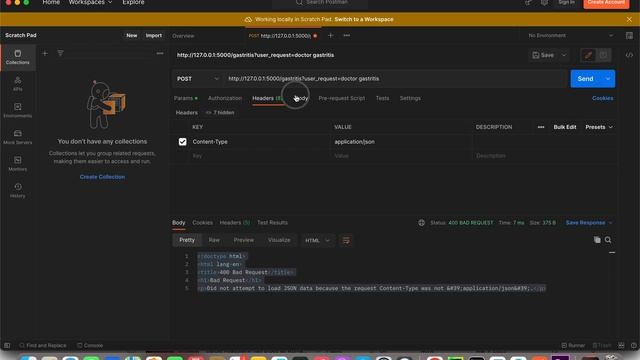Open the Workspaces dropdown menu
Image resolution: width=640 pixels, height=360 pixels.
(x=90, y=2)
